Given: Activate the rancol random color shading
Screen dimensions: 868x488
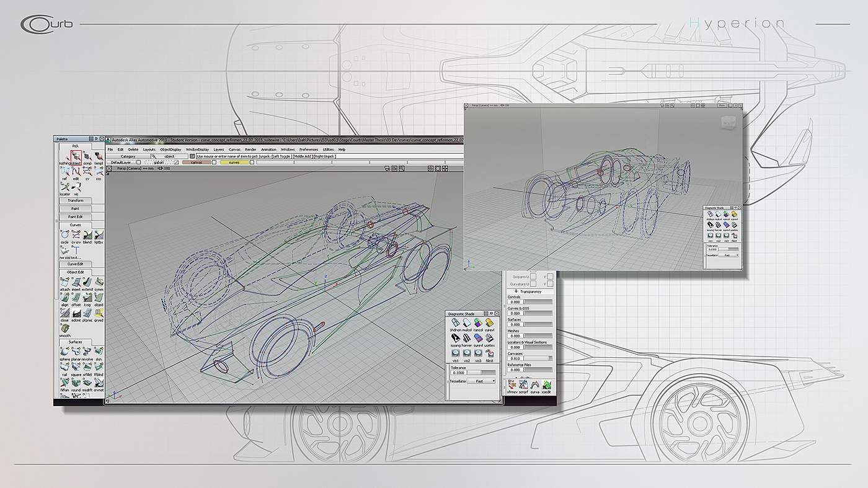Looking at the screenshot, I should coord(478,323).
